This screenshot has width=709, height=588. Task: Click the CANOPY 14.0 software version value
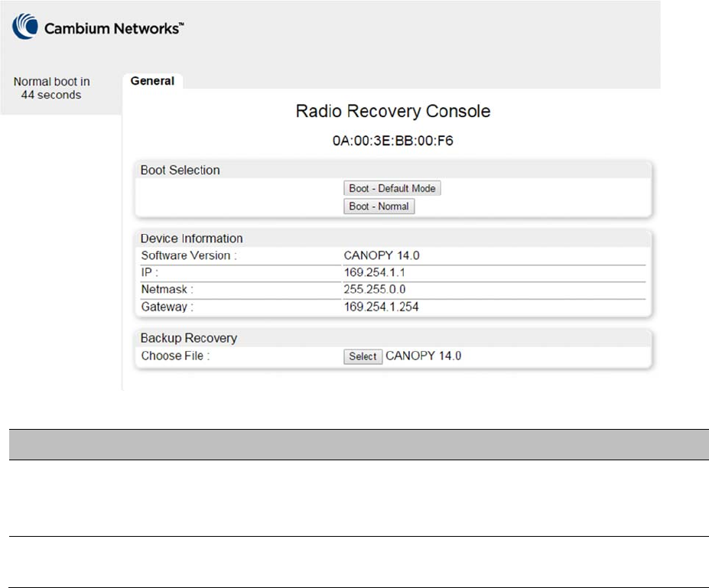click(382, 255)
